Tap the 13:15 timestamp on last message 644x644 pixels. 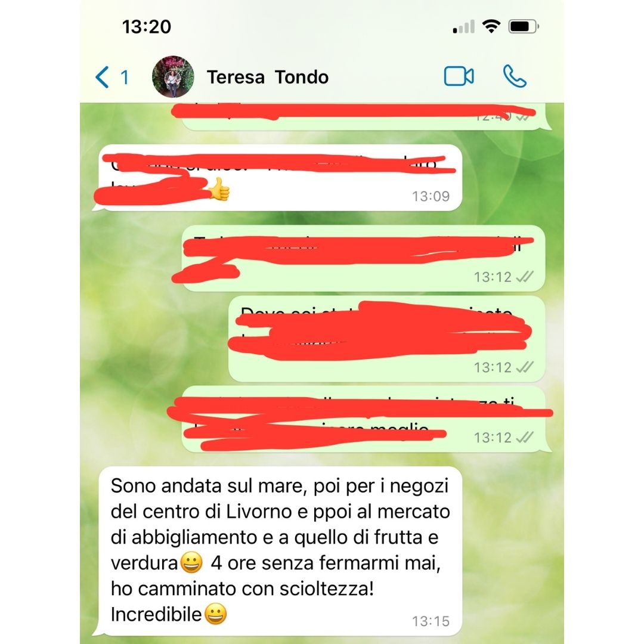pyautogui.click(x=431, y=621)
